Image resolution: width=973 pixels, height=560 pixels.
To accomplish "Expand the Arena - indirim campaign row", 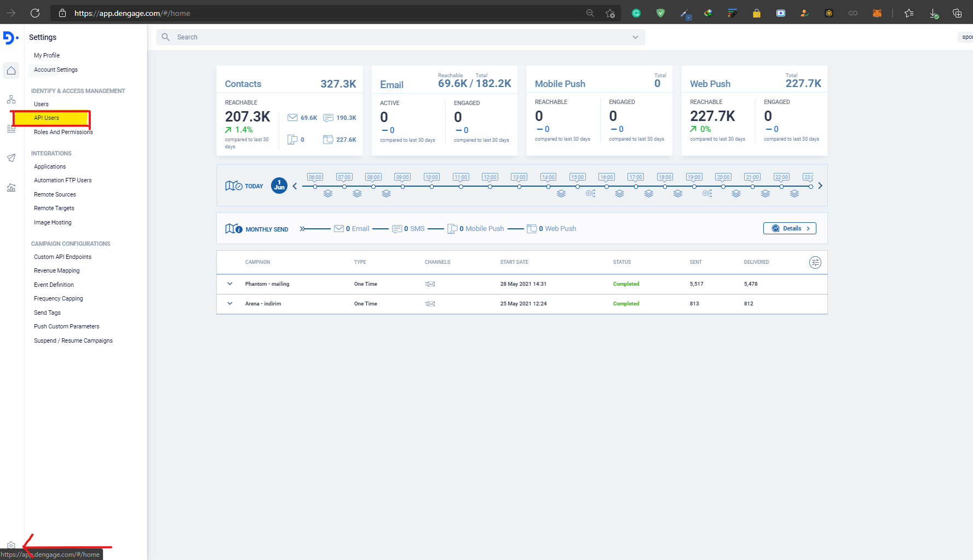I will [x=229, y=303].
